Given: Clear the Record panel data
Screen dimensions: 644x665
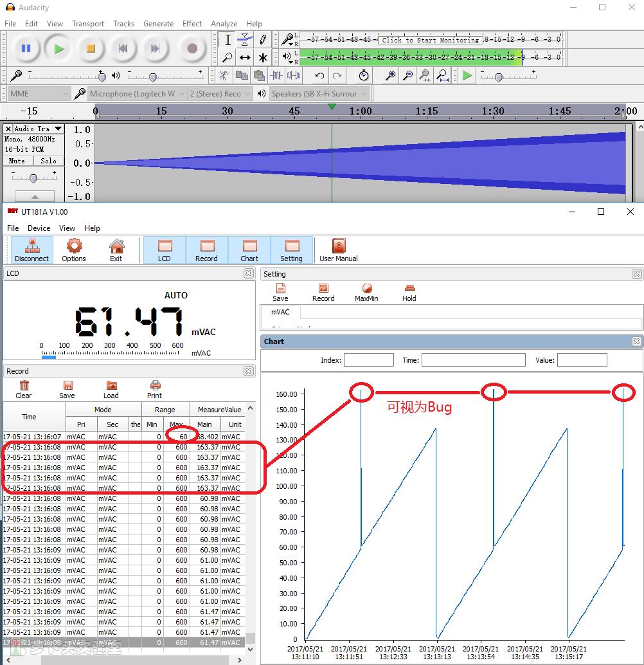Looking at the screenshot, I should coord(24,390).
